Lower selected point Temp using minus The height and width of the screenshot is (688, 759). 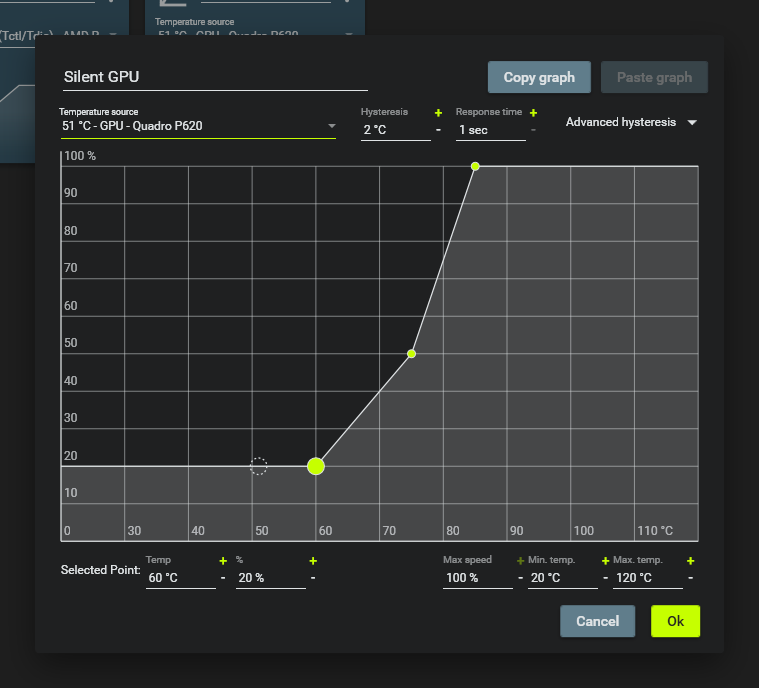click(223, 578)
